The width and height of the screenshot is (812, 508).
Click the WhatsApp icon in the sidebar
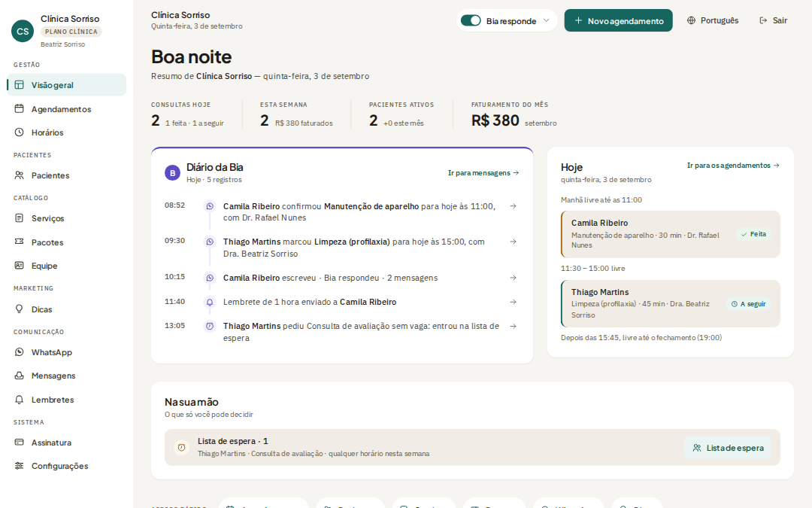19,352
